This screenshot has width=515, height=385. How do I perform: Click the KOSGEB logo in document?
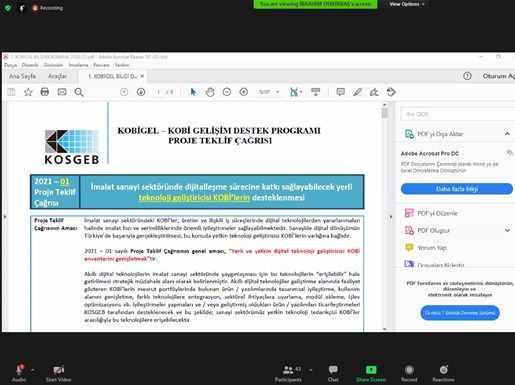72,147
